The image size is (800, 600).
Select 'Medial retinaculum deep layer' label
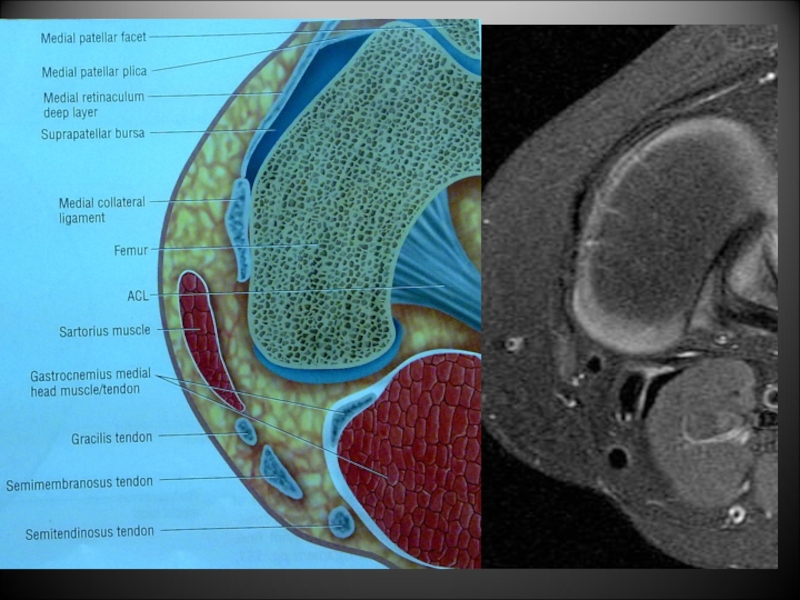94,105
